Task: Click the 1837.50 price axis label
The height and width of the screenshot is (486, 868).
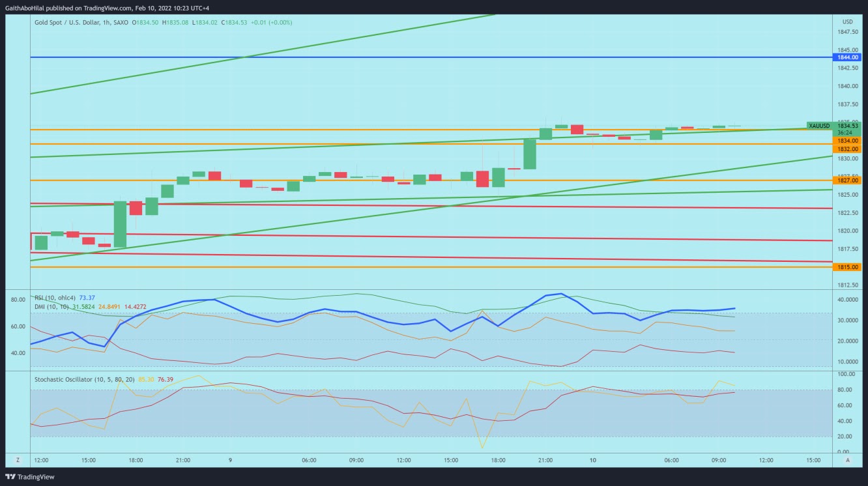Action: click(846, 104)
